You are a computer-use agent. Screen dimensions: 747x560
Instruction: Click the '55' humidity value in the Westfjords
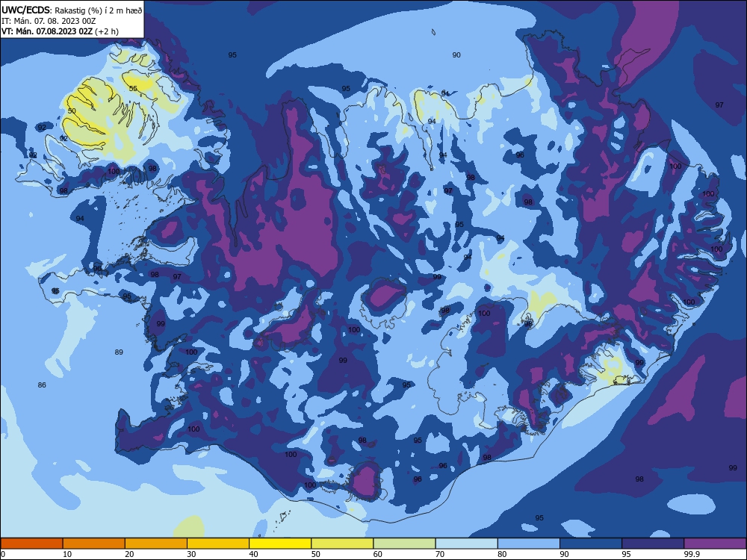133,89
